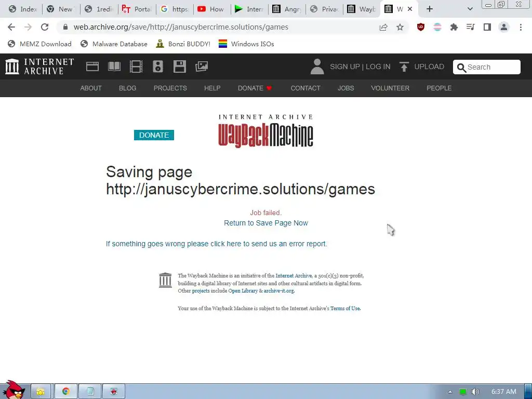Switch to the 1redi tab
Image resolution: width=532 pixels, height=399 pixels.
pyautogui.click(x=99, y=9)
